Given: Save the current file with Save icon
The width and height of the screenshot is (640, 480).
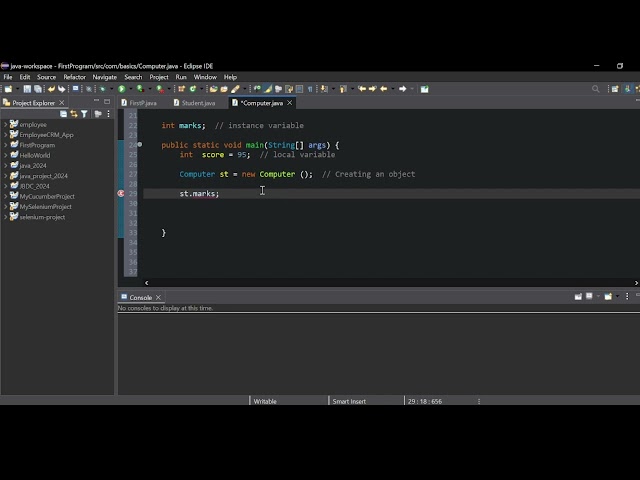Looking at the screenshot, I should click(27, 89).
